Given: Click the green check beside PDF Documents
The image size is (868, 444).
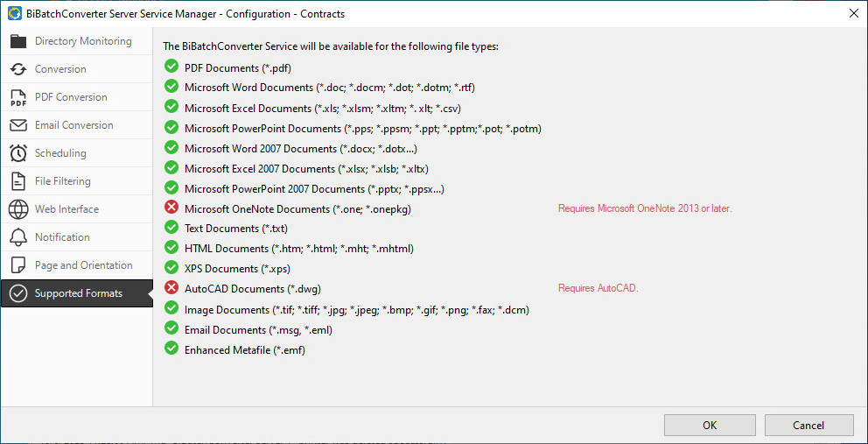Looking at the screenshot, I should pos(171,67).
